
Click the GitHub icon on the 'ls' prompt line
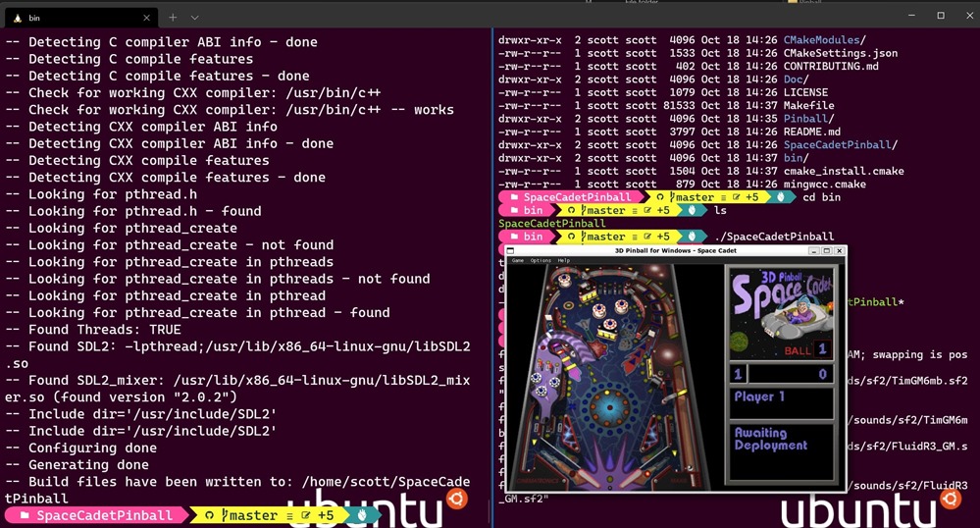click(x=571, y=210)
